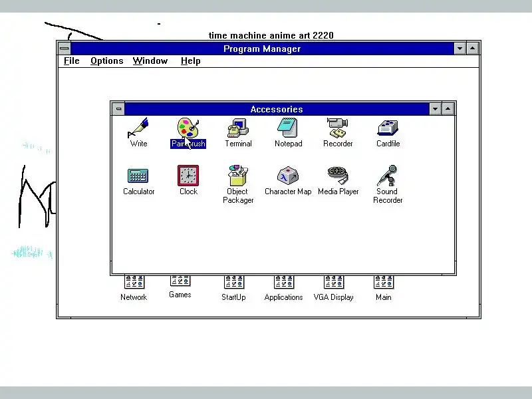Screen dimensions: 532x399
Task: Open the Write word processor icon
Action: (x=138, y=128)
